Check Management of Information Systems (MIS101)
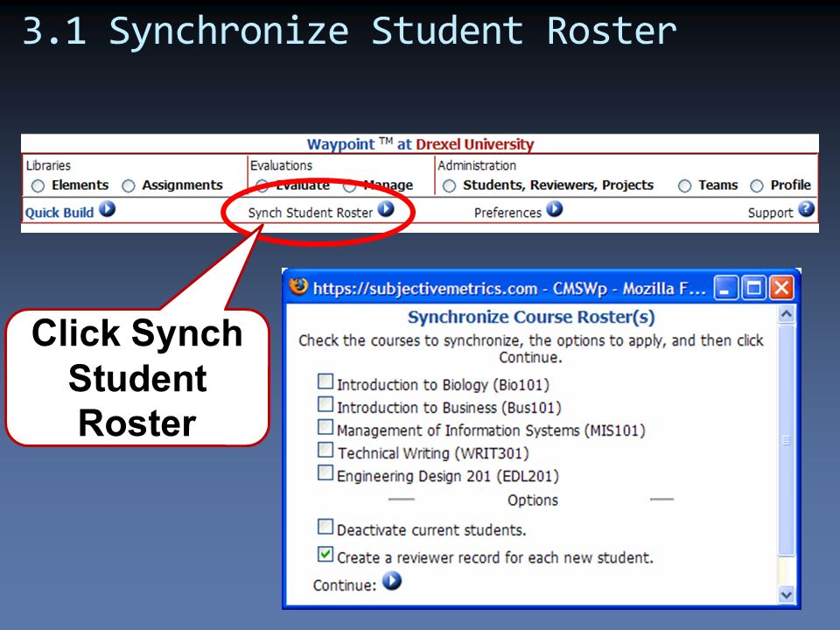 (325, 427)
